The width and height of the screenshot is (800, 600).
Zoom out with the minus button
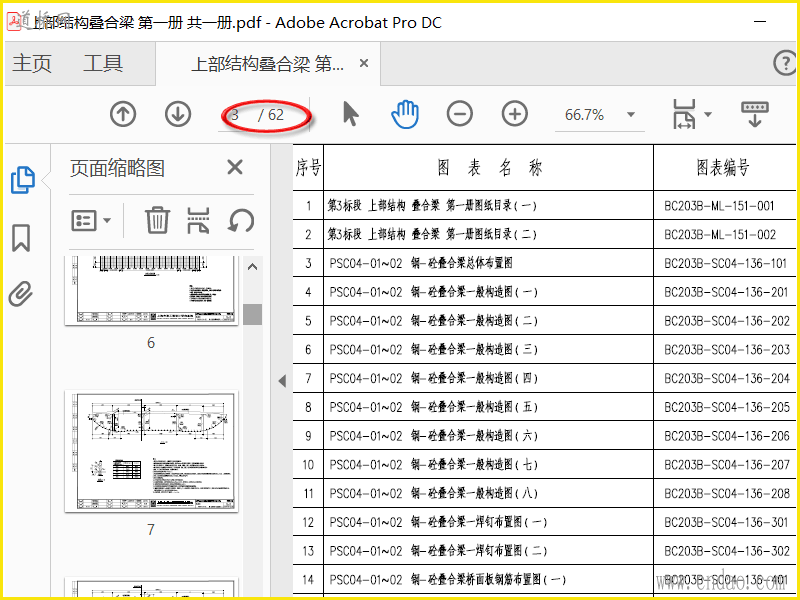point(460,114)
